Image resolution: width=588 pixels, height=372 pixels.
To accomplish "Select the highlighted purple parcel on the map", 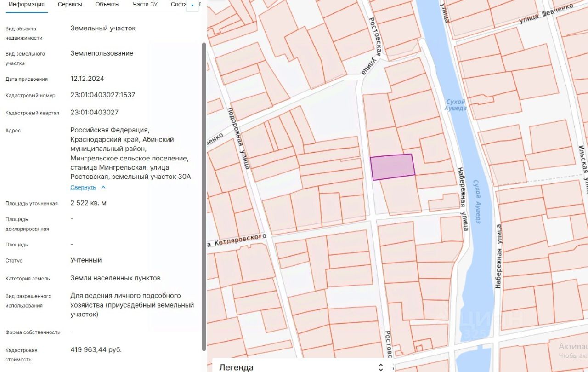I will tap(393, 166).
